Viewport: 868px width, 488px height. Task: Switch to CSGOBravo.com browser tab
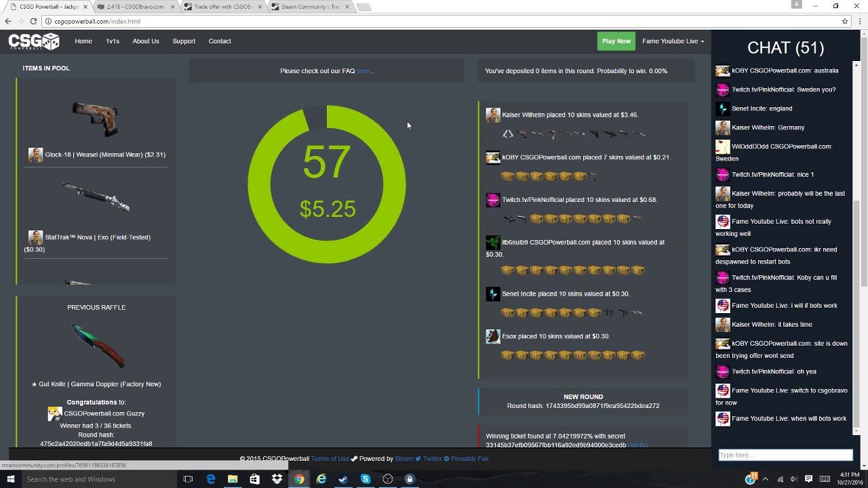[x=134, y=7]
